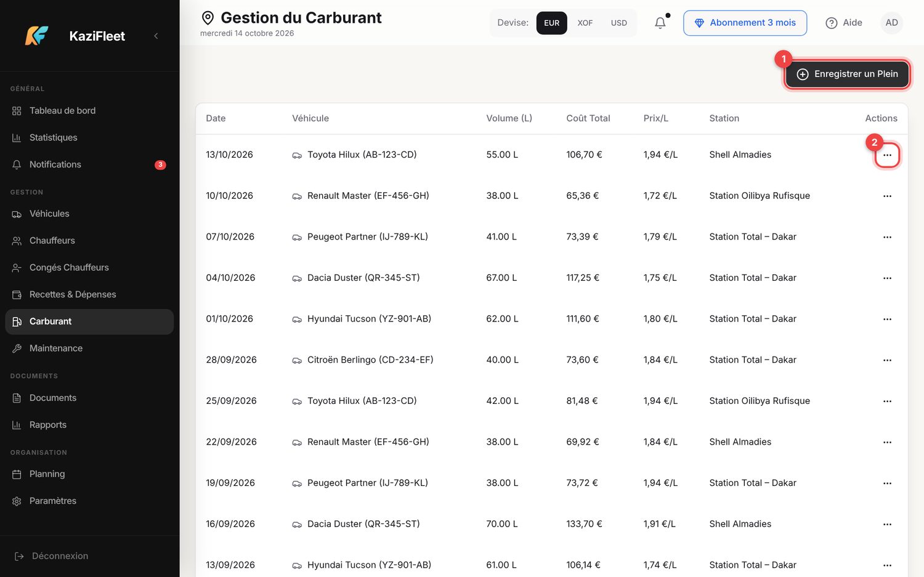Open actions menu for 01/10/2026 Hyundai Tucson row
This screenshot has height=577, width=924.
[887, 319]
